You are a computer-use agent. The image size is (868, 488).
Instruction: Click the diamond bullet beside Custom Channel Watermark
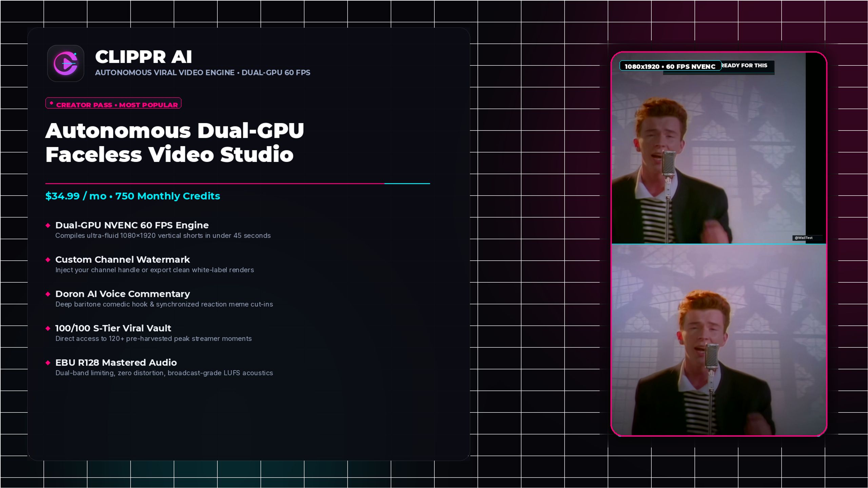48,260
